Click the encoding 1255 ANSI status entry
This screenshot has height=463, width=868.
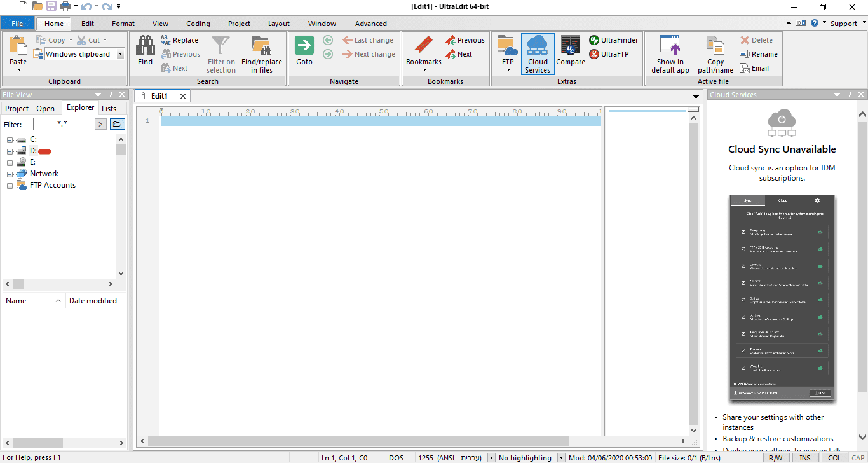coord(451,457)
